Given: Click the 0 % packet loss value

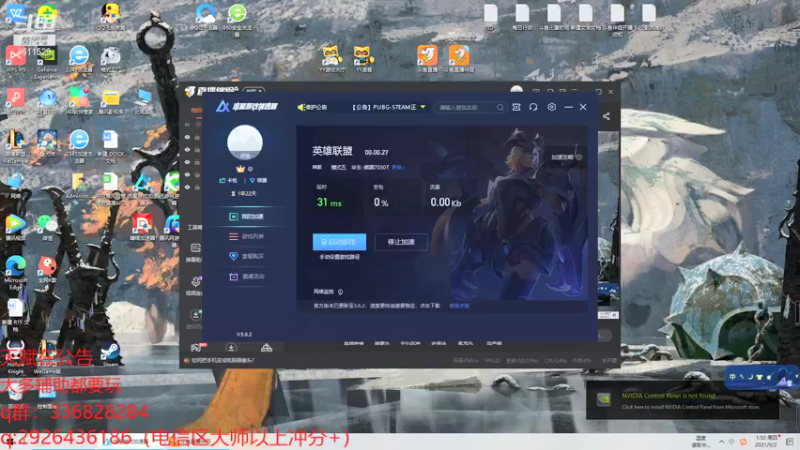Looking at the screenshot, I should pos(381,203).
